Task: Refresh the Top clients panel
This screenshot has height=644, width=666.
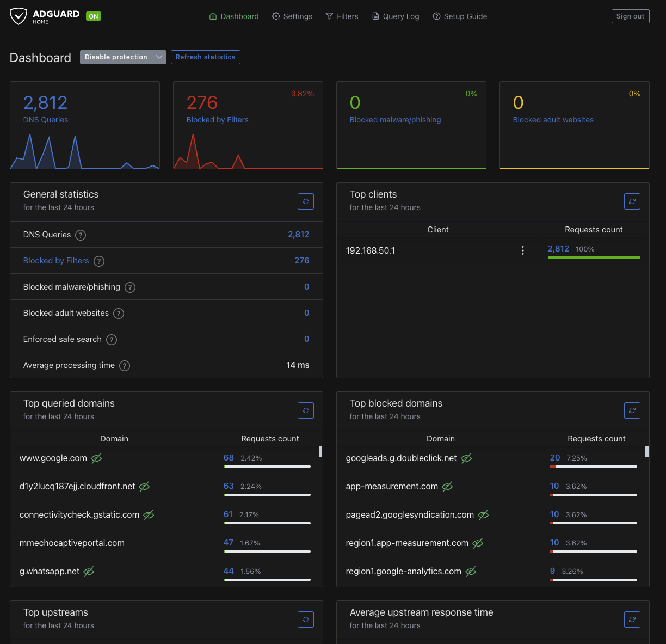Action: tap(632, 201)
